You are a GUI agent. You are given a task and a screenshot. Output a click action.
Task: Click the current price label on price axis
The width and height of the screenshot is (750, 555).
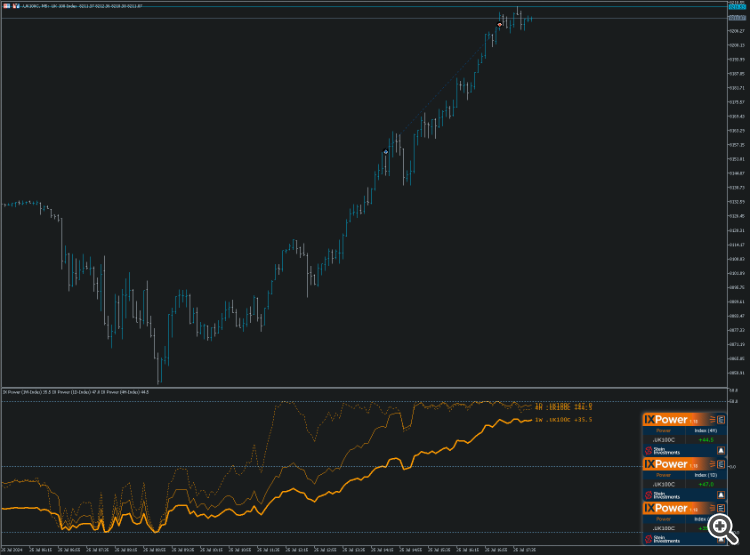pos(737,18)
